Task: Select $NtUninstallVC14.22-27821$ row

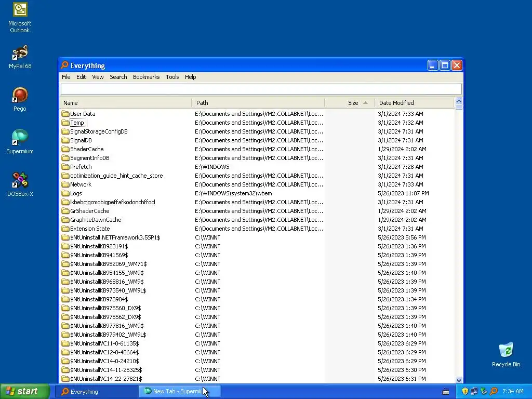Action: (106, 378)
